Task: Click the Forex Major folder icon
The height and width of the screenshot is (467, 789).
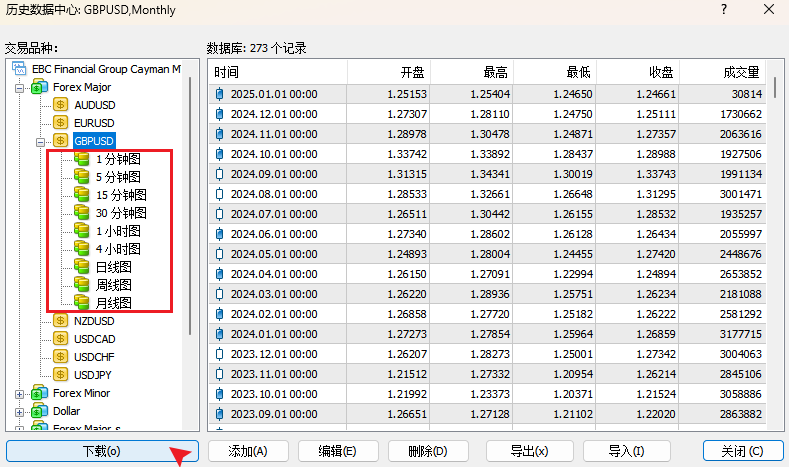Action: 39,87
